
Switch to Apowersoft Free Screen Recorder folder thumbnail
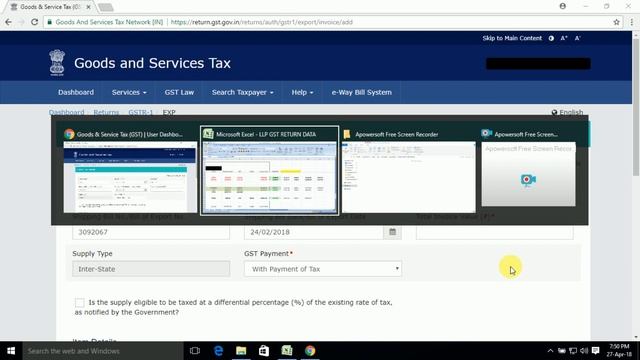[409, 171]
